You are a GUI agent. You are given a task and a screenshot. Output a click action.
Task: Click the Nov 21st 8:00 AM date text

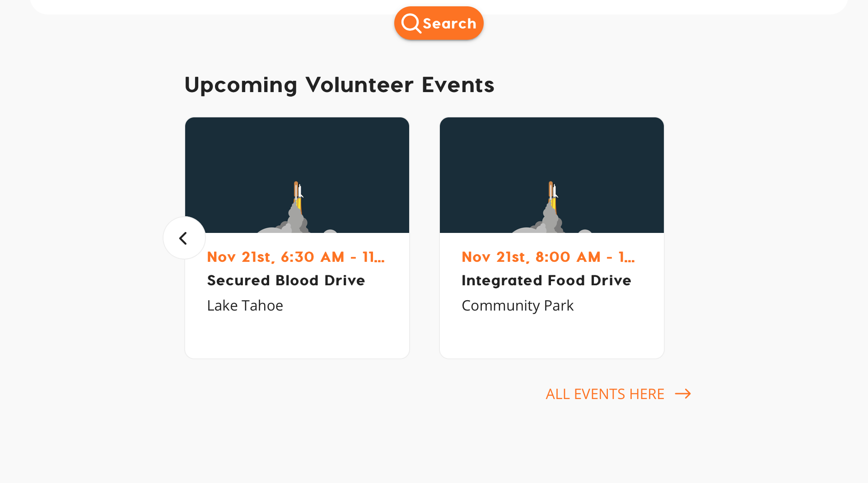[x=548, y=257]
